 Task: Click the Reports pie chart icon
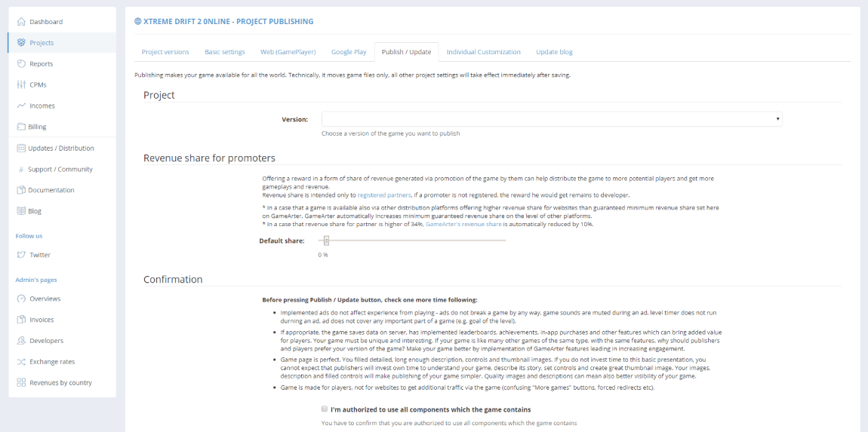pyautogui.click(x=22, y=63)
